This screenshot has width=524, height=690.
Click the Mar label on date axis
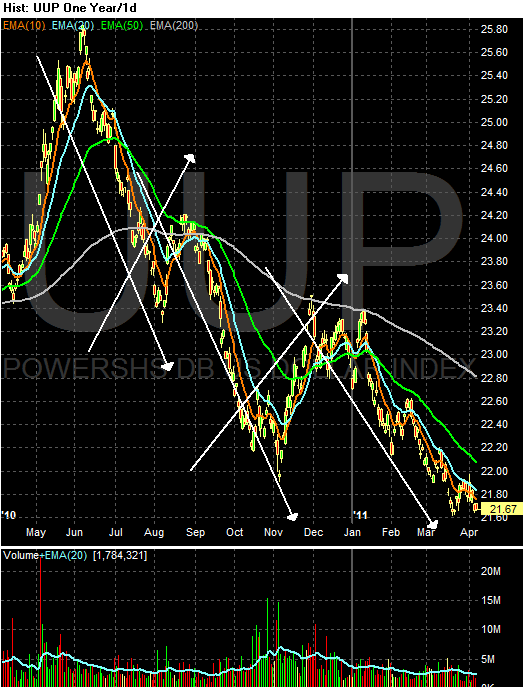tap(426, 532)
